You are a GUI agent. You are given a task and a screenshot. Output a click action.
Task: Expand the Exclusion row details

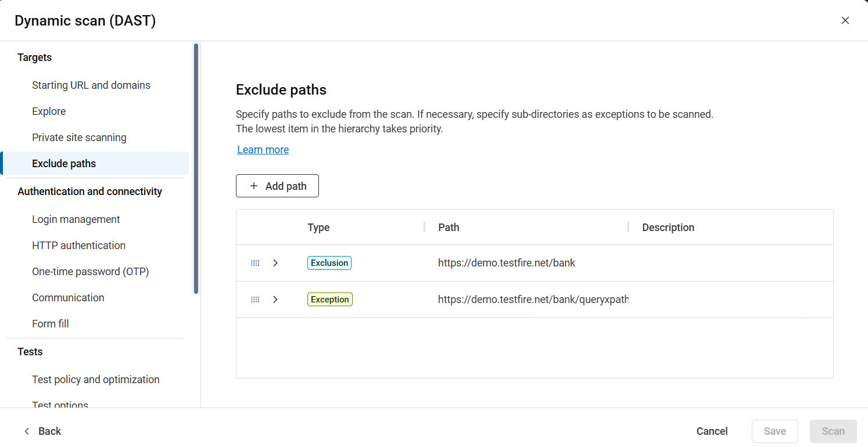(x=275, y=262)
